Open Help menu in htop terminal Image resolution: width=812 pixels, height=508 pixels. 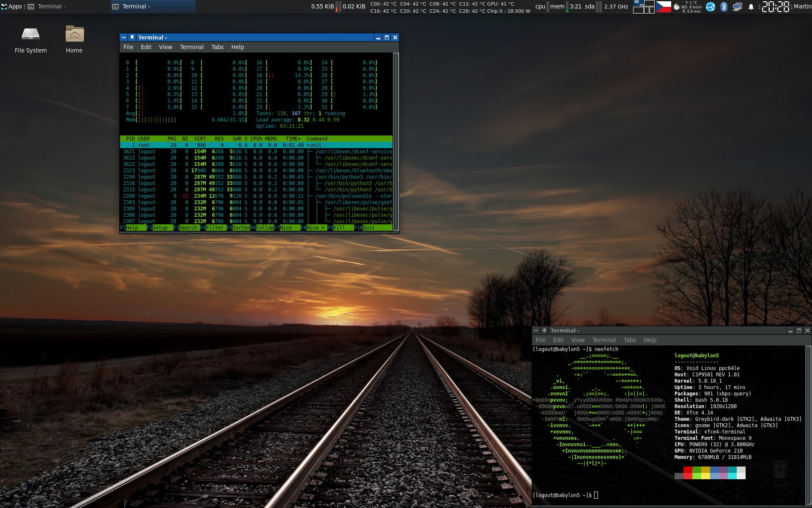(237, 47)
